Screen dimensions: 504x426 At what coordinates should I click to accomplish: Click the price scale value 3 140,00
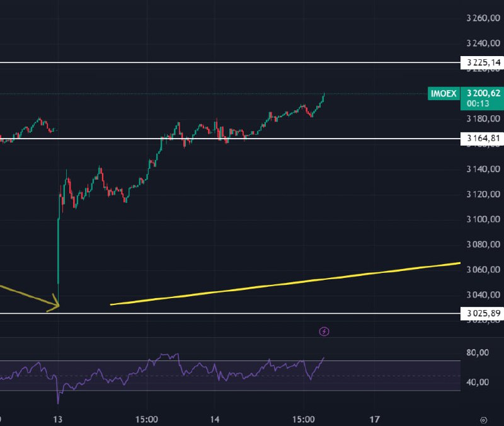(x=483, y=169)
